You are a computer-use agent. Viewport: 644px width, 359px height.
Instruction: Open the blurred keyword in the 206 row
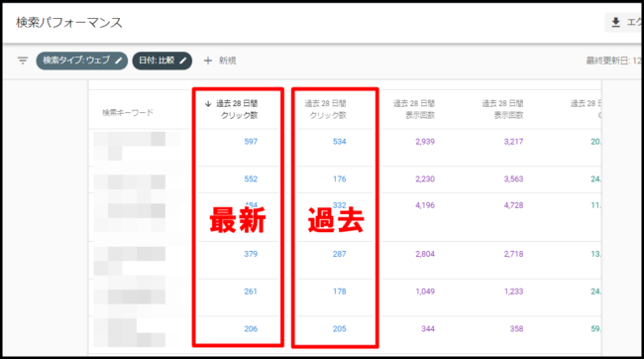tap(130, 332)
